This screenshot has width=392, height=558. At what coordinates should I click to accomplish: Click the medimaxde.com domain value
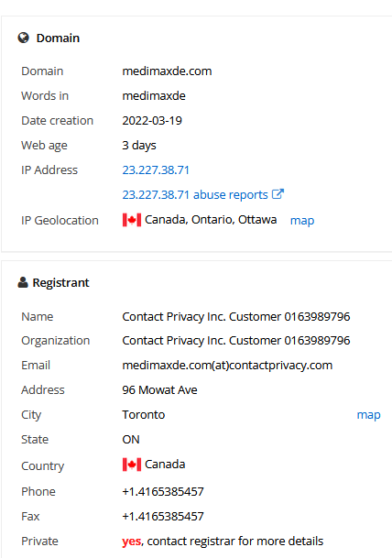click(167, 71)
